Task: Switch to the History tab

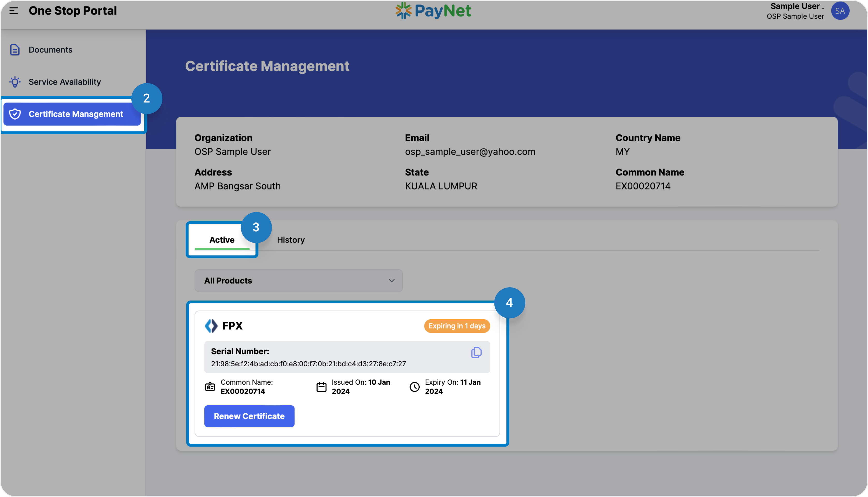Action: [x=291, y=240]
